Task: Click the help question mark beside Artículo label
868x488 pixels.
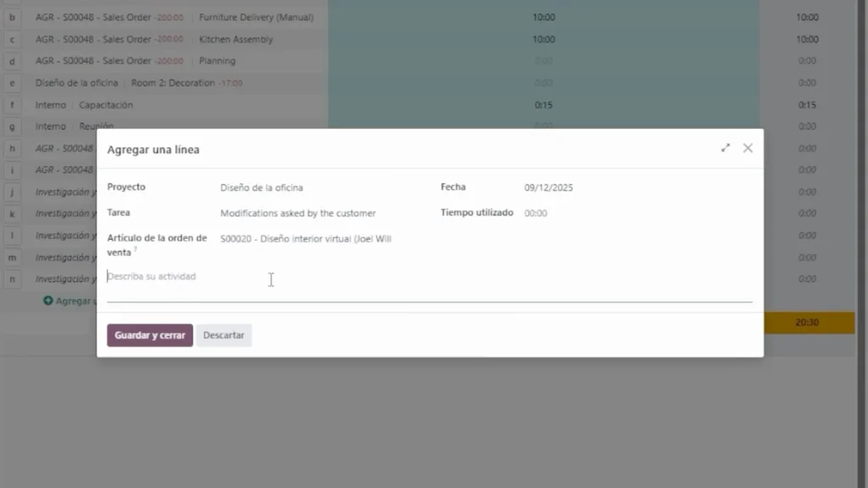Action: click(x=135, y=250)
